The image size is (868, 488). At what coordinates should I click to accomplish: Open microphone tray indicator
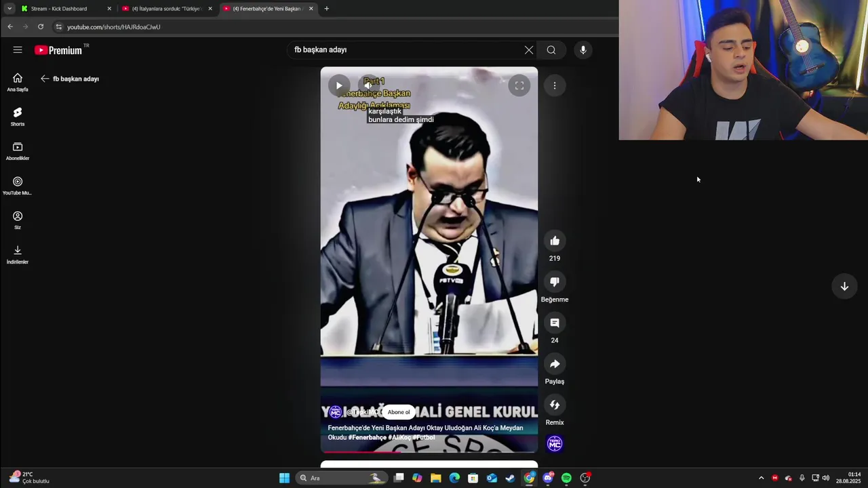(802, 478)
